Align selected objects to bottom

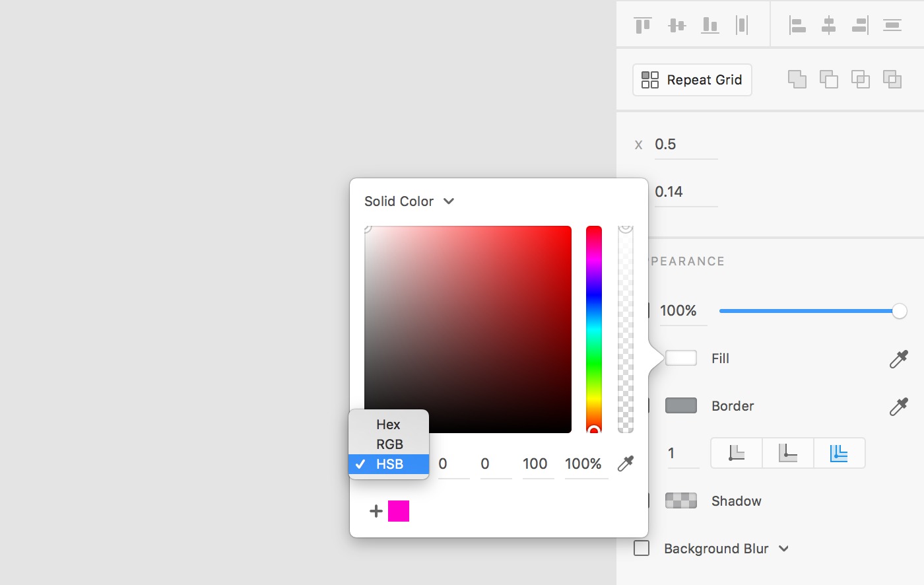pos(710,25)
